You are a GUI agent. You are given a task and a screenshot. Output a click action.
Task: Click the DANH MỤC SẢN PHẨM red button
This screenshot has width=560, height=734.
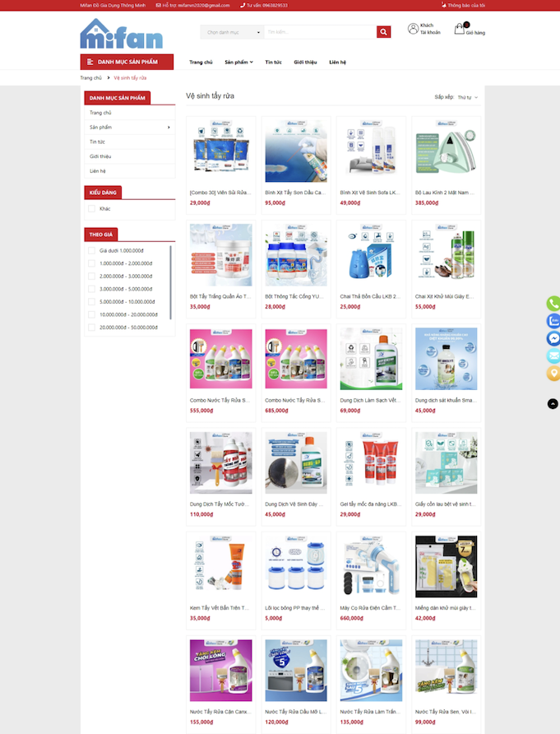click(127, 62)
